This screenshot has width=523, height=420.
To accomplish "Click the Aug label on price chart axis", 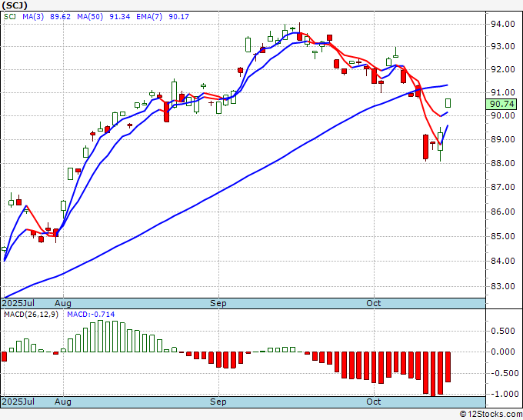I will point(63,303).
